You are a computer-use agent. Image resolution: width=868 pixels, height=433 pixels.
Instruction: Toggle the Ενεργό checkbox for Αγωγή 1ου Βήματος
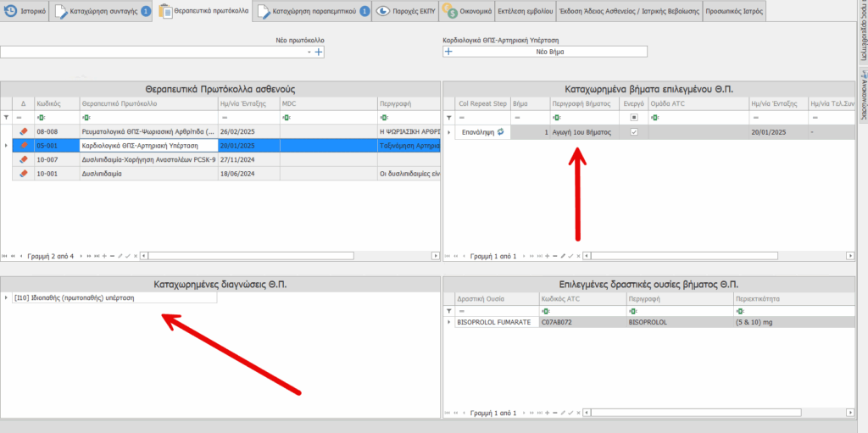[634, 132]
